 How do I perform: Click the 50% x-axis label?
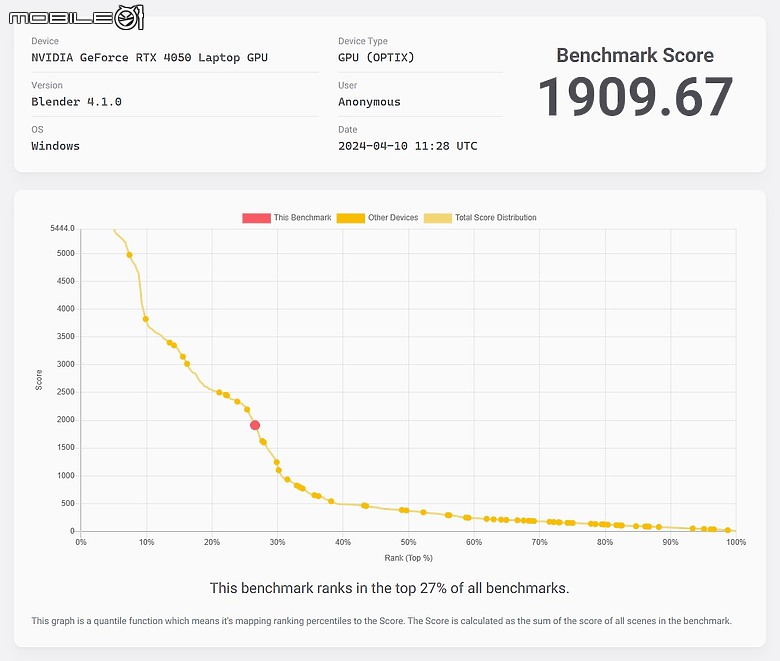pos(408,542)
